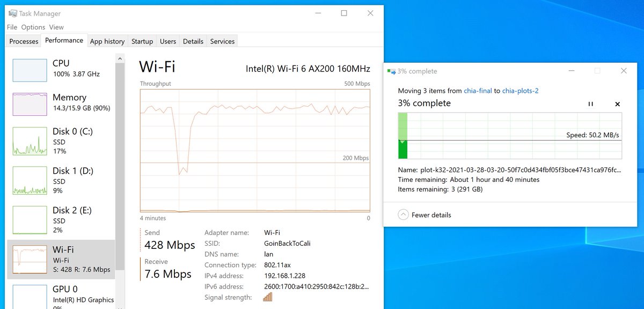
Task: Click the Task Manager title bar icon
Action: 12,13
